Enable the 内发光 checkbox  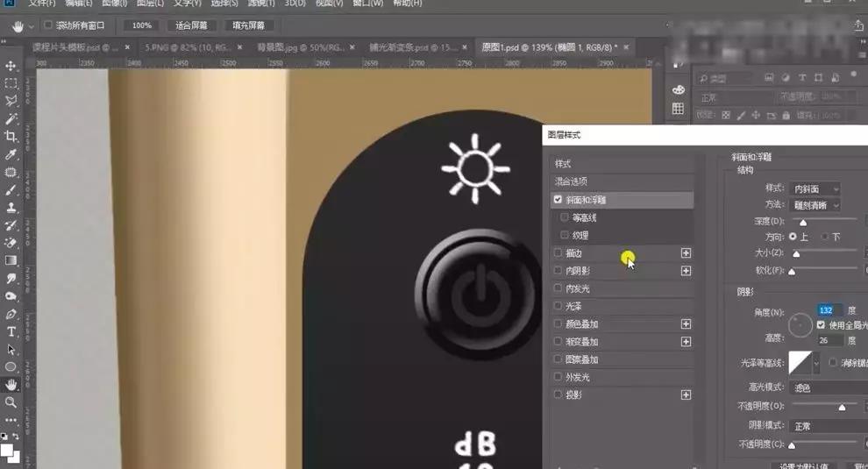[558, 288]
